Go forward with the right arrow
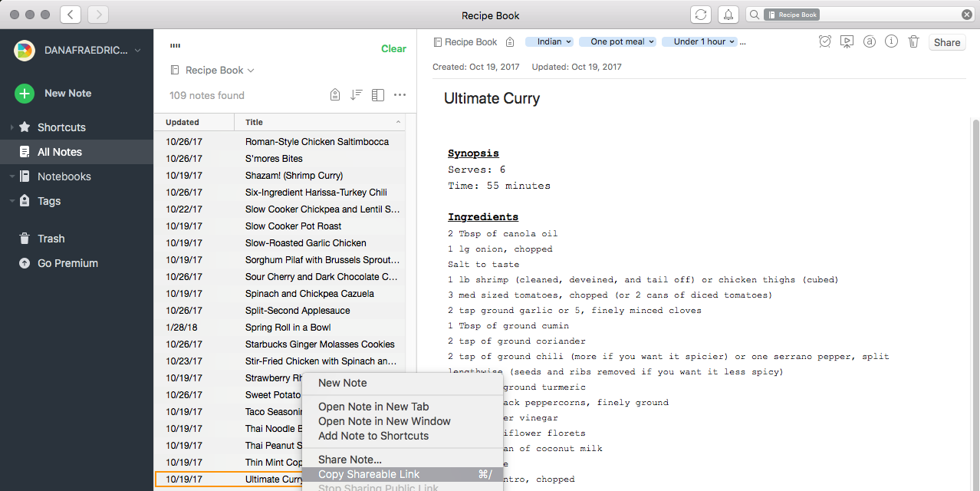 [x=98, y=15]
